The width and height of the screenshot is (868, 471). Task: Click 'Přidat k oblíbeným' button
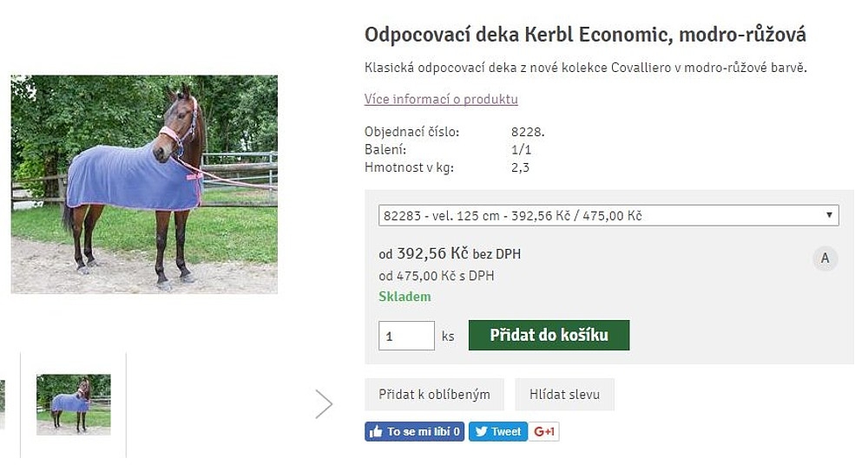[434, 394]
